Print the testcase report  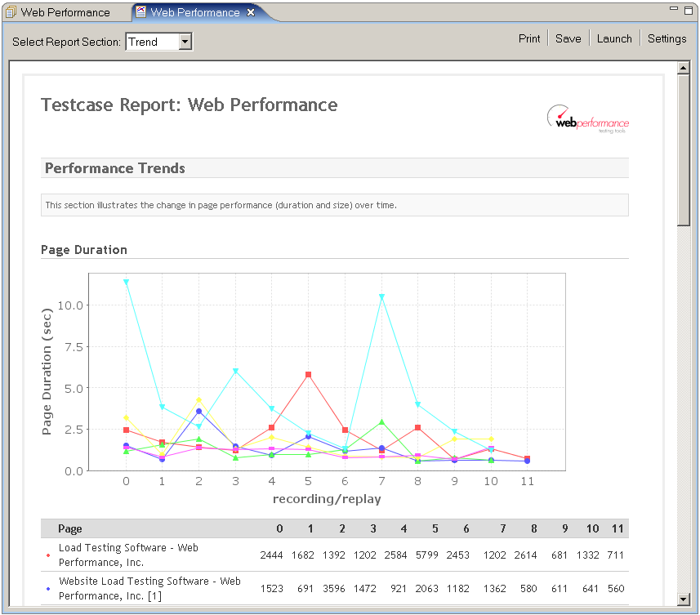pyautogui.click(x=529, y=39)
